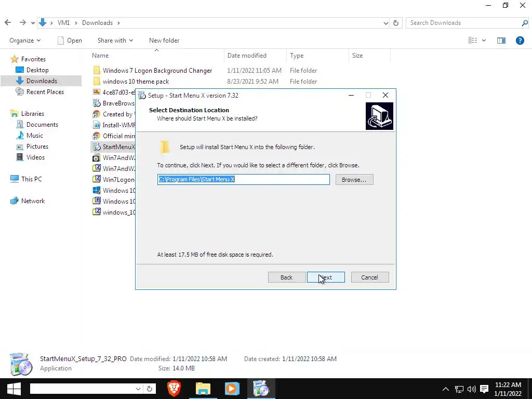Open the Browse folder dialog

point(354,179)
